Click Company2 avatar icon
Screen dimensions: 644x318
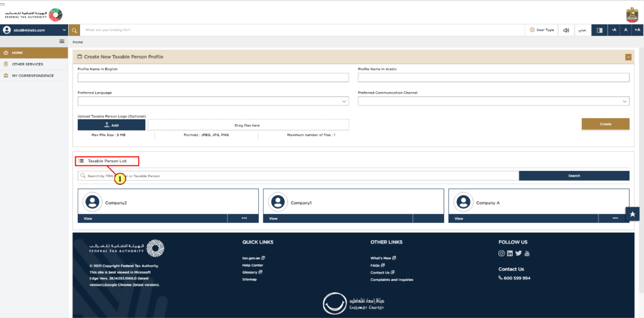[x=93, y=202]
